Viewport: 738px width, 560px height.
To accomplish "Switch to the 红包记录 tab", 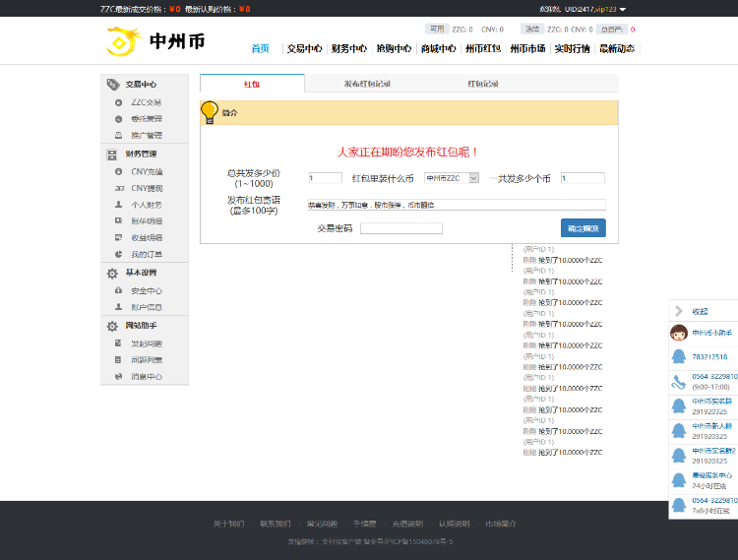I will pos(483,84).
